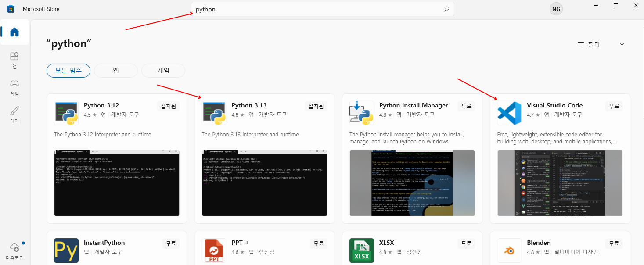The height and width of the screenshot is (265, 644).
Task: Click the search magnifier icon
Action: tap(446, 9)
